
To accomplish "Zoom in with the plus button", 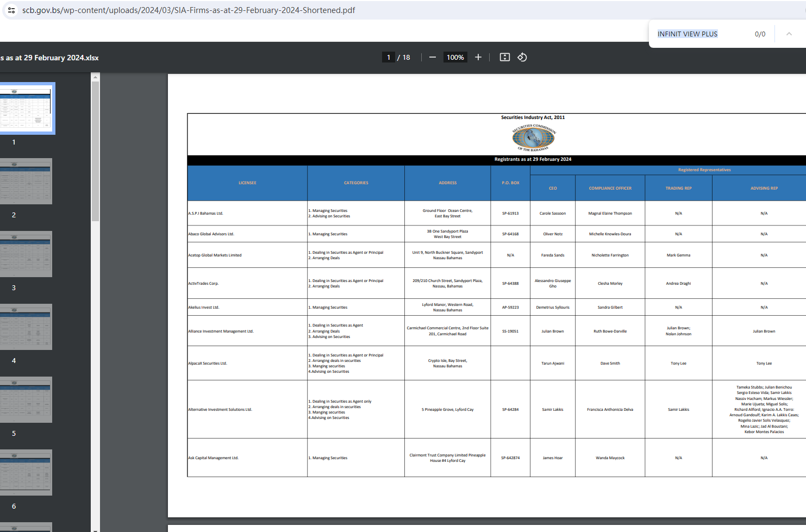I will 478,57.
